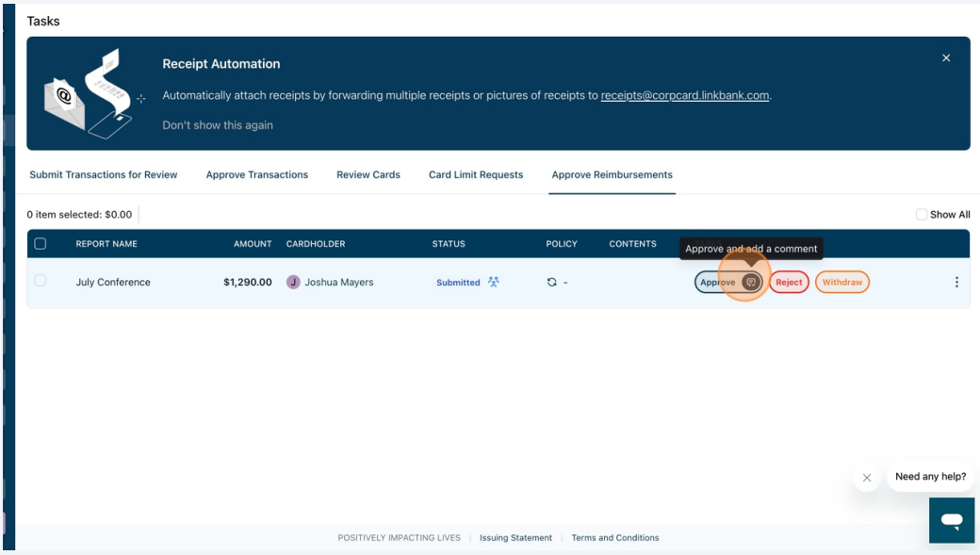Click the 0 item selected: $0.00 text

click(79, 215)
